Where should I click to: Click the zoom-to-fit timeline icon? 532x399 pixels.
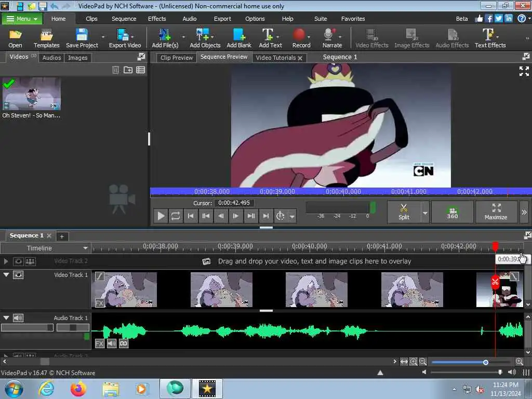point(404,362)
